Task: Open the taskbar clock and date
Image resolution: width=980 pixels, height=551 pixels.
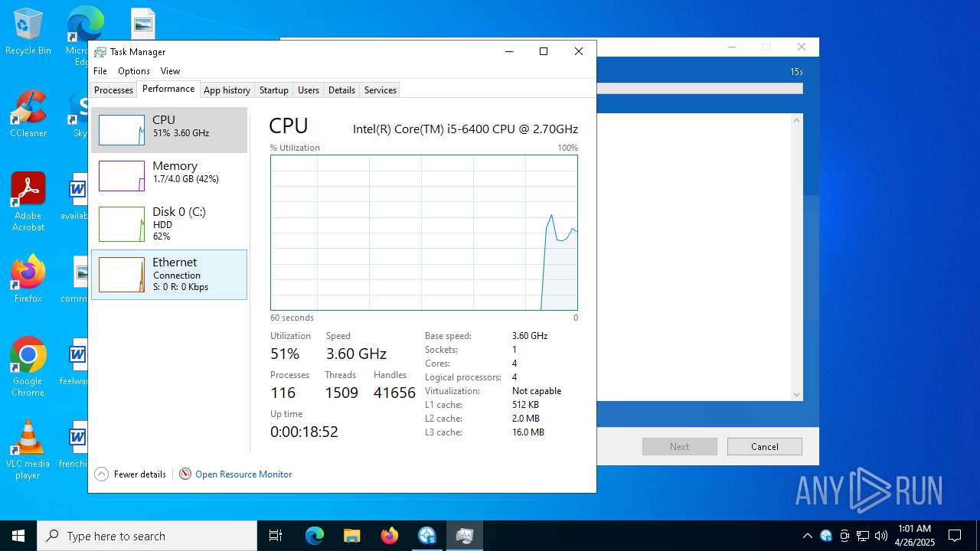Action: click(x=915, y=536)
